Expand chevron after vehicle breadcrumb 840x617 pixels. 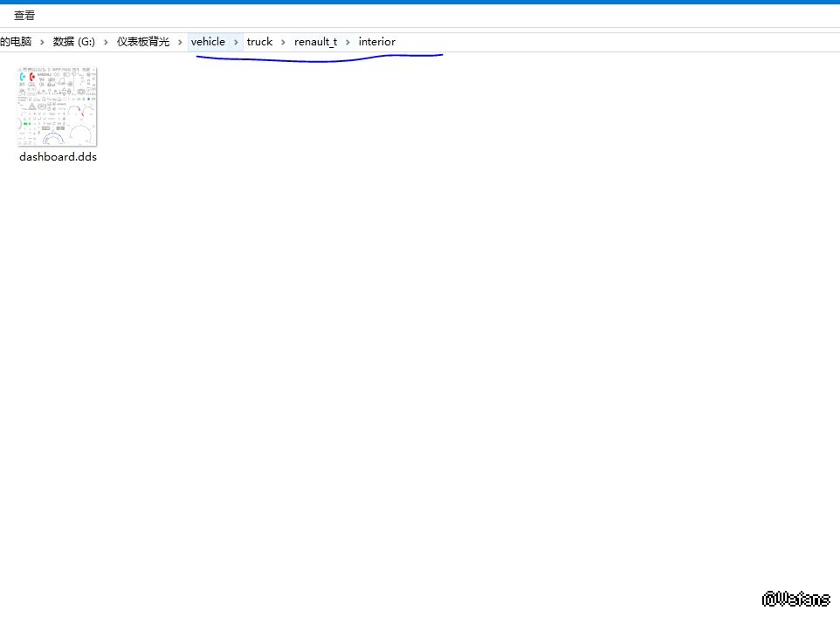236,42
